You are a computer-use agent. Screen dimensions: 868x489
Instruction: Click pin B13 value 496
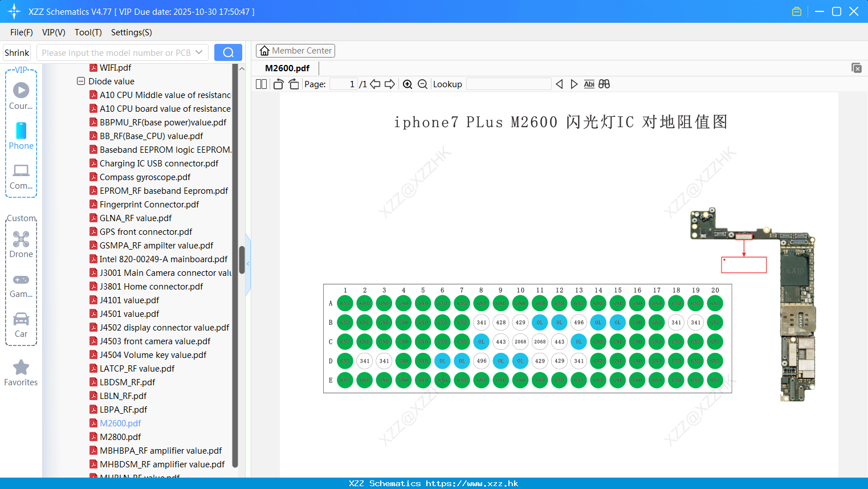click(578, 322)
